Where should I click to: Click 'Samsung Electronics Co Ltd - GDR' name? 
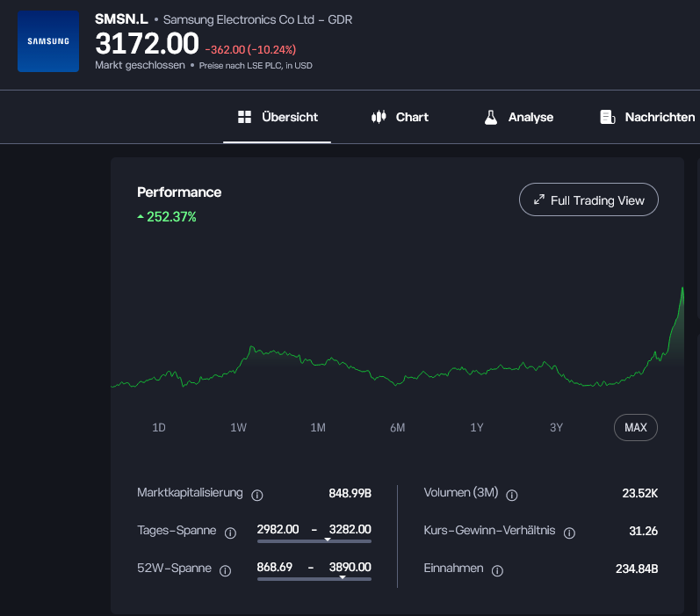click(257, 19)
